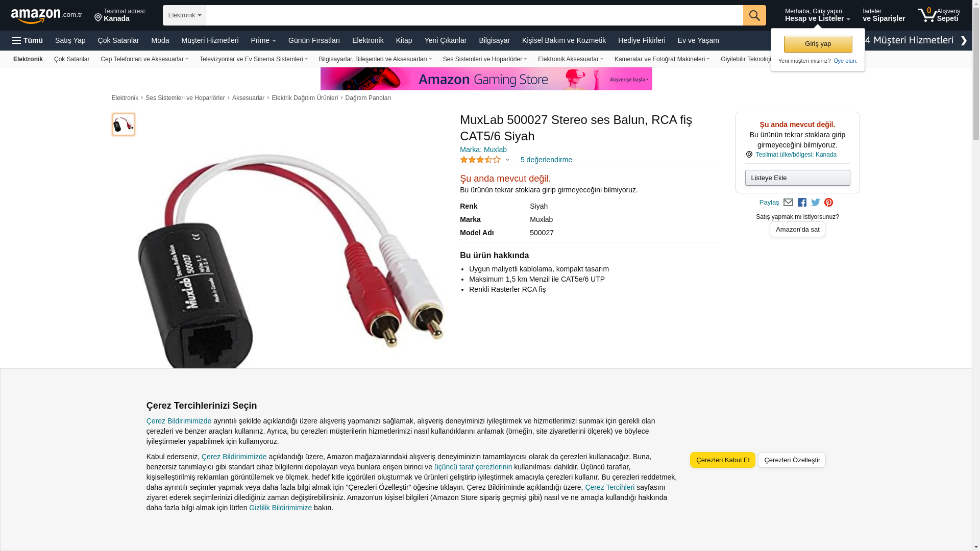Share the product on Pinterest
Screen dimensions: 980x551
pos(828,203)
